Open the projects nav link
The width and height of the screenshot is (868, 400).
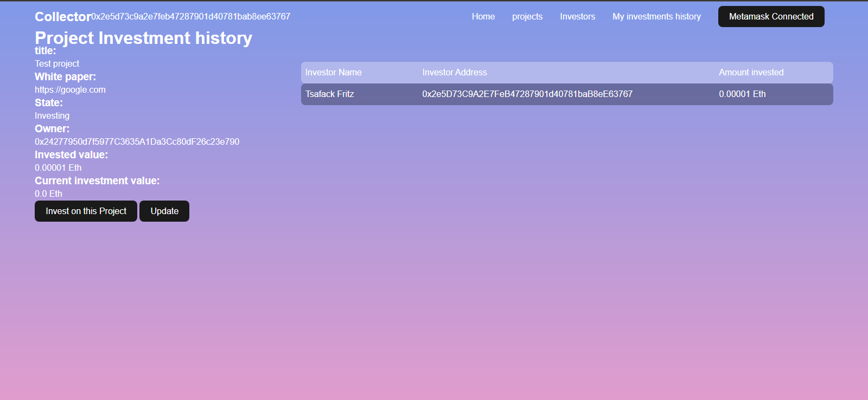[x=527, y=17]
